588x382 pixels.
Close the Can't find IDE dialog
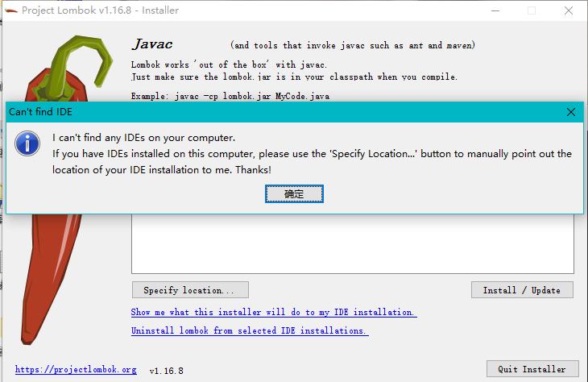pos(571,112)
